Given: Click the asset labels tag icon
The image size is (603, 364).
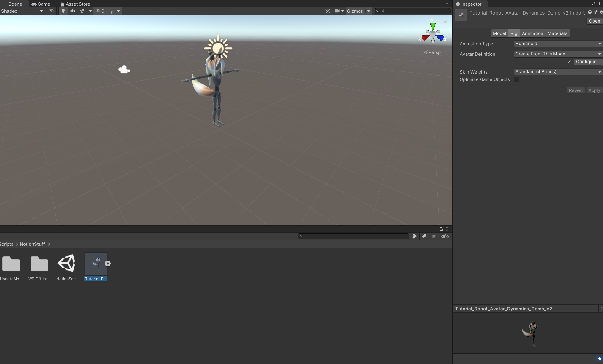Looking at the screenshot, I should (x=599, y=359).
